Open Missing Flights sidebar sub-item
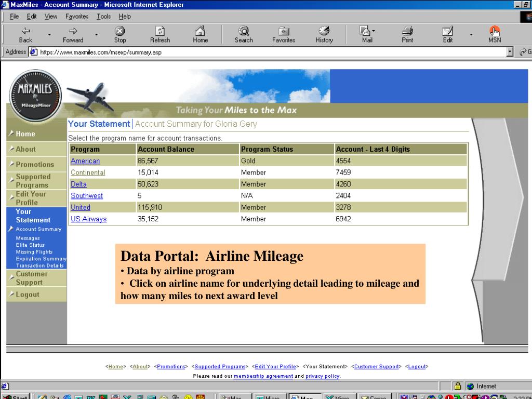The image size is (532, 399). (x=34, y=252)
